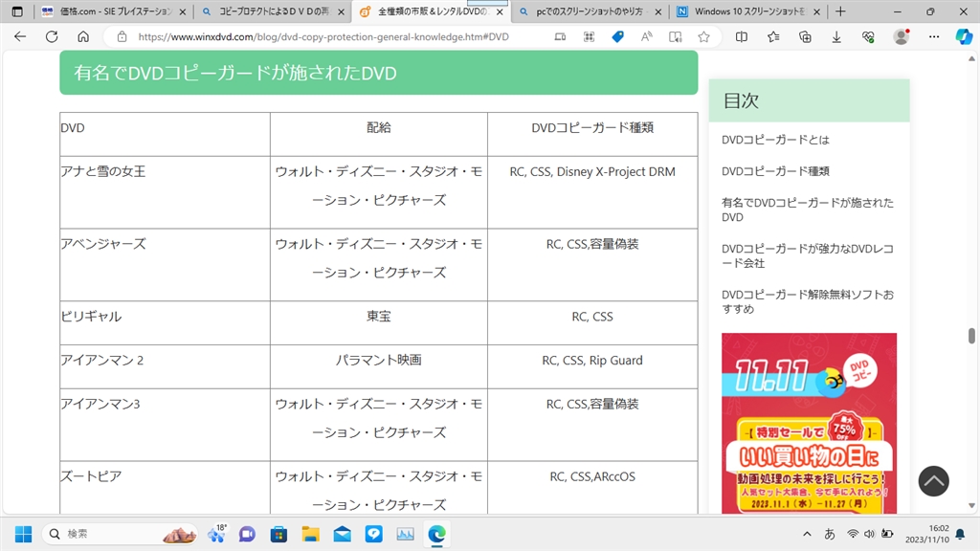Close the pcでのスクリーンショットのやり方 tab
Screen dimensions: 980x551
click(658, 11)
